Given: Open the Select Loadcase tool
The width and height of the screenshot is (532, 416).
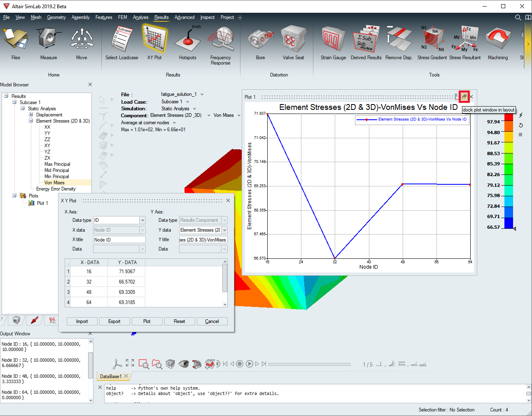Looking at the screenshot, I should coord(121,42).
